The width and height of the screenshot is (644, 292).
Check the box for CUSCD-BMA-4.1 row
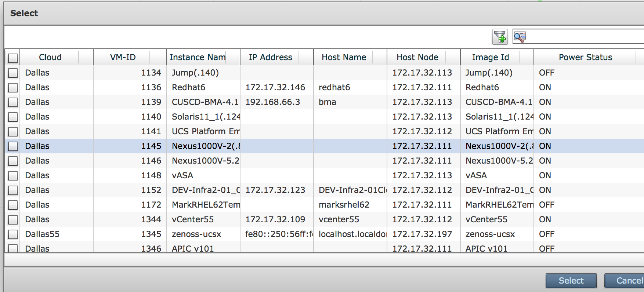tap(13, 102)
